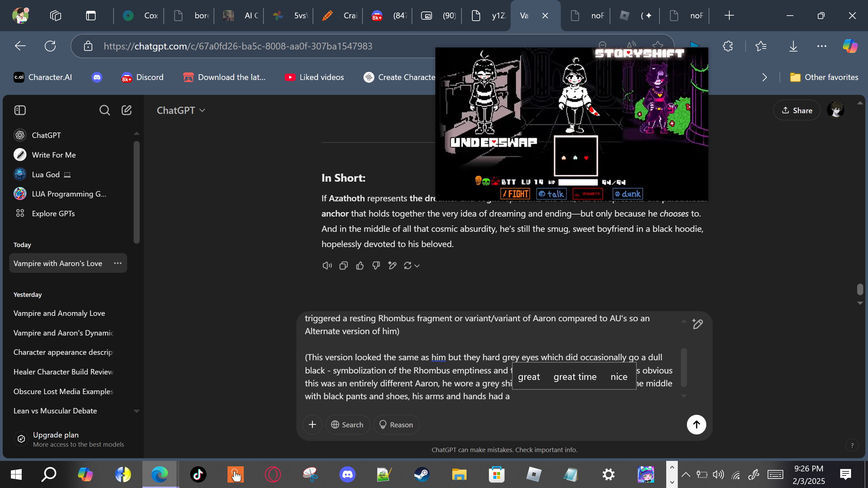The image size is (868, 488).
Task: Click the read aloud speaker icon
Action: tap(327, 266)
